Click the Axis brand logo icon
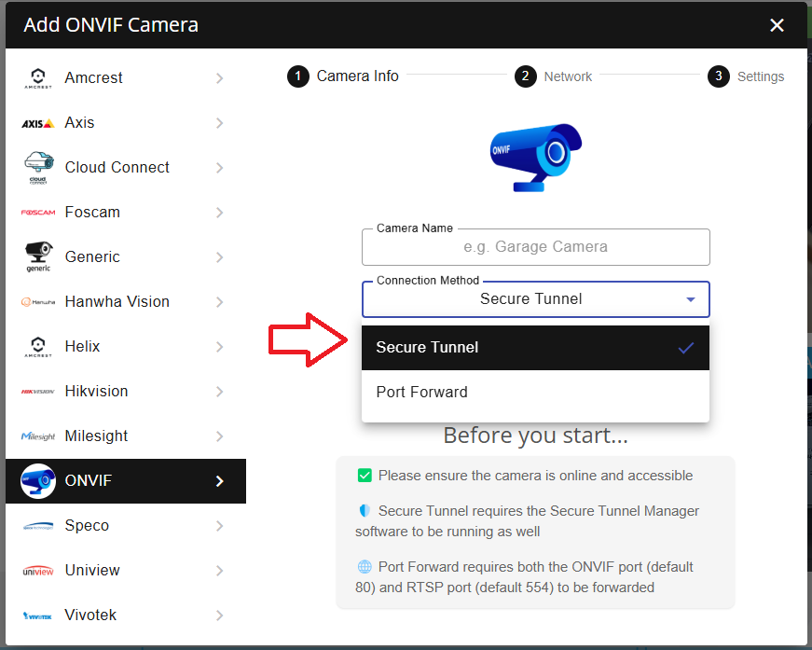812x650 pixels. click(38, 123)
